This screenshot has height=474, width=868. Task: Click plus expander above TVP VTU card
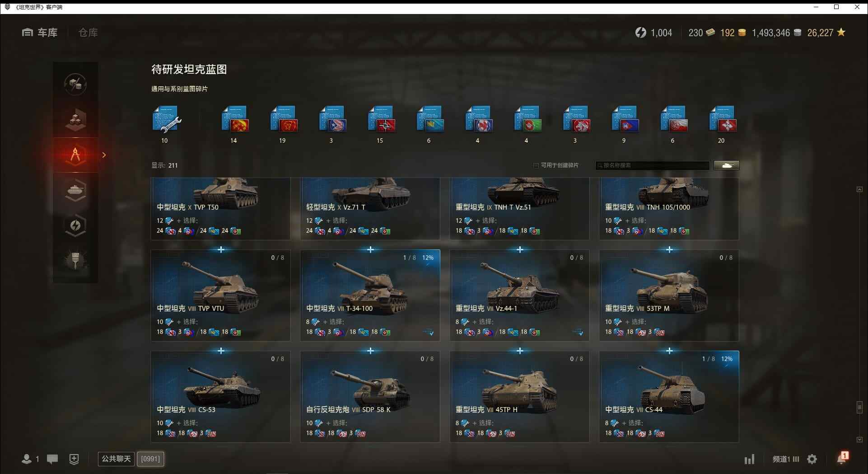click(x=221, y=249)
